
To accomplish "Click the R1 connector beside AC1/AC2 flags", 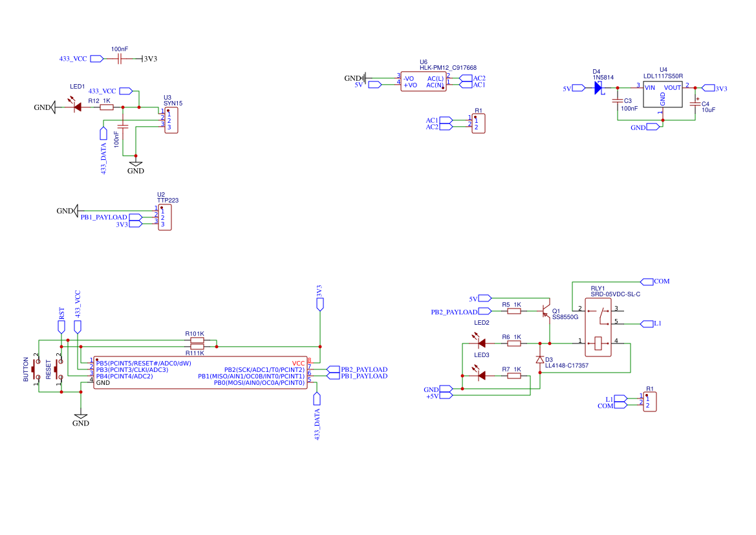I will [479, 124].
